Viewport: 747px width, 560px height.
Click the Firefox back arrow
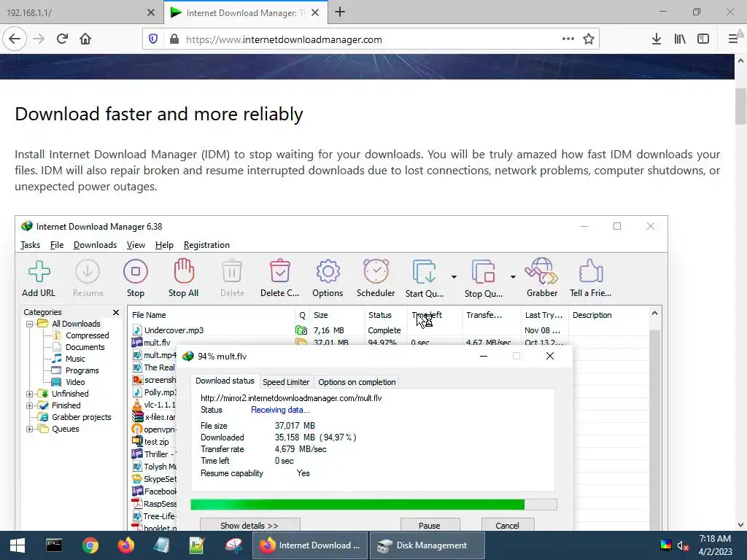pos(15,39)
